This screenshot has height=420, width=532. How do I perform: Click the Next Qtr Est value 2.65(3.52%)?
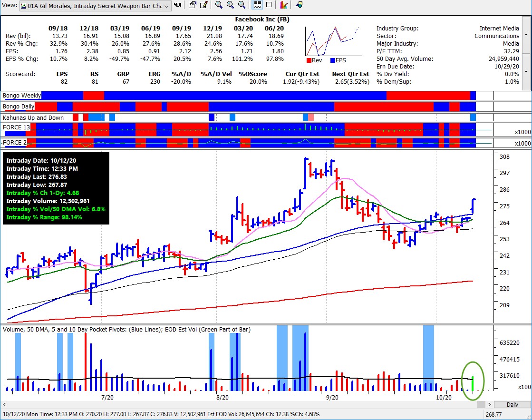[x=352, y=81]
